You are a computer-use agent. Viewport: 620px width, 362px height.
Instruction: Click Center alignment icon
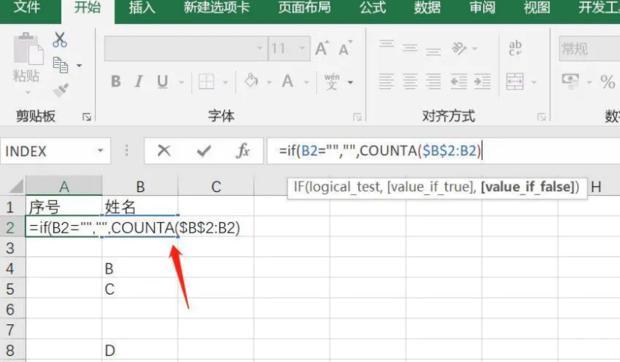pos(410,81)
